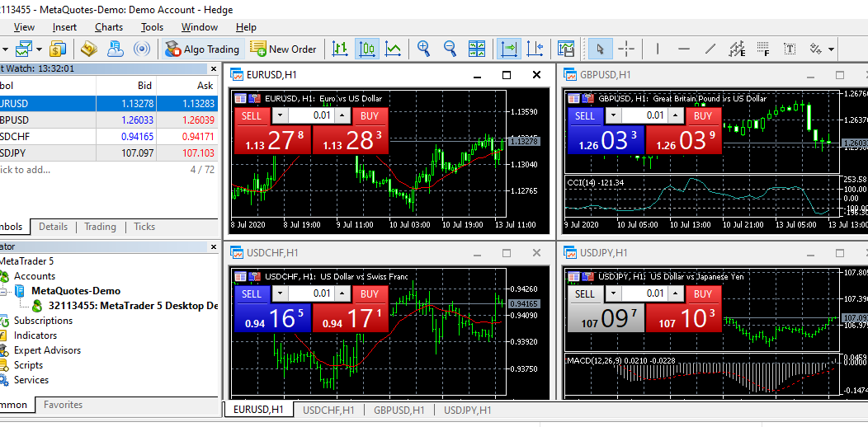868x427 pixels.
Task: Toggle chart shift from right border
Action: click(535, 49)
